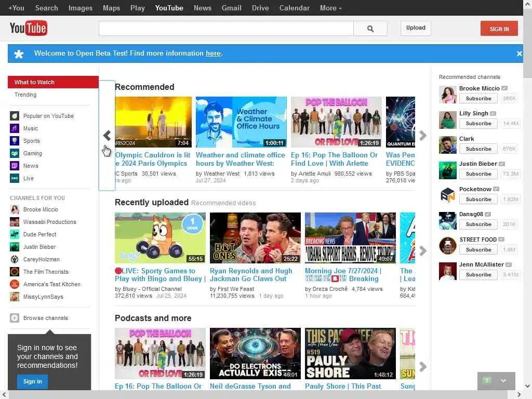Click 'by First We Feast' channel text
The height and width of the screenshot is (399, 532).
(232, 289)
